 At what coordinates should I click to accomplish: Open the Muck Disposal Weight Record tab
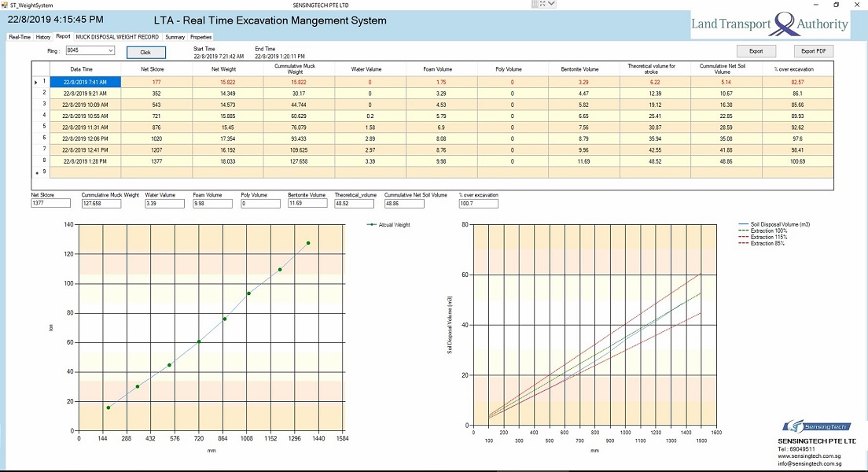(x=117, y=37)
